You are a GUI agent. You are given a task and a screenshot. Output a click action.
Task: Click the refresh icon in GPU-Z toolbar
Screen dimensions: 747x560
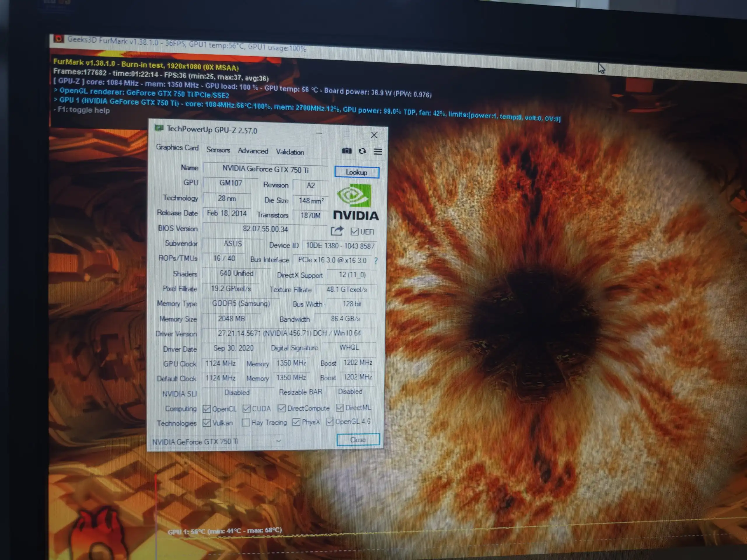tap(362, 151)
